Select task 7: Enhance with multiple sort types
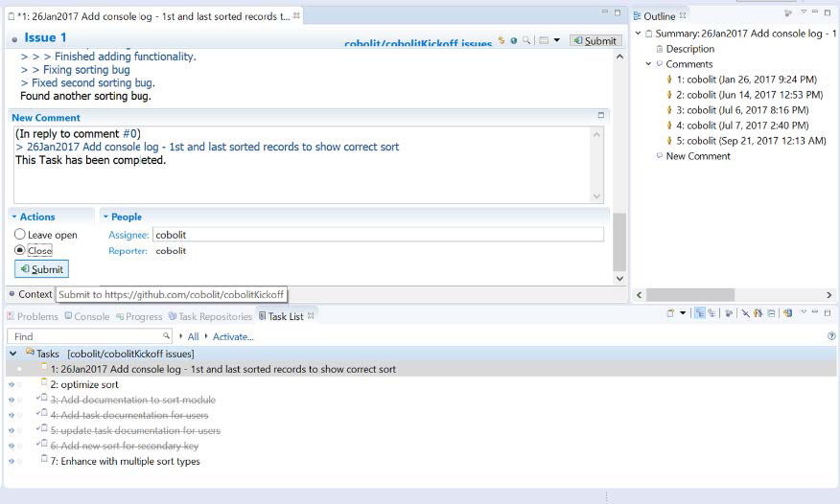 point(125,461)
